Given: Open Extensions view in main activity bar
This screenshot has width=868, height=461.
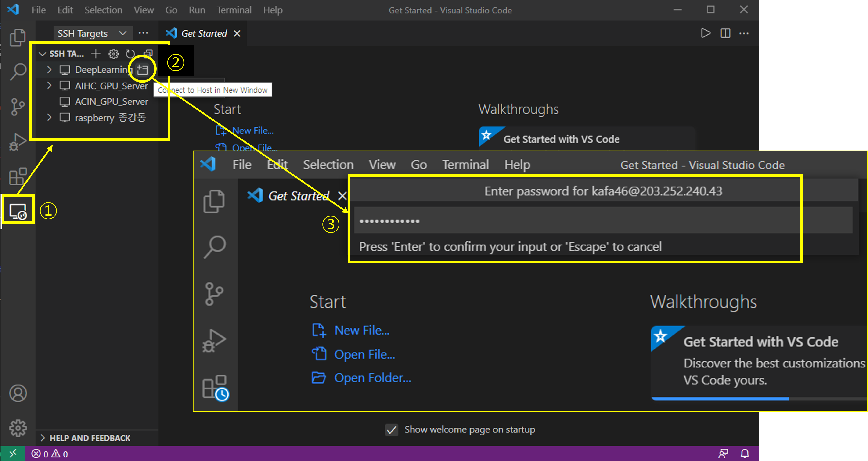Looking at the screenshot, I should tap(18, 176).
